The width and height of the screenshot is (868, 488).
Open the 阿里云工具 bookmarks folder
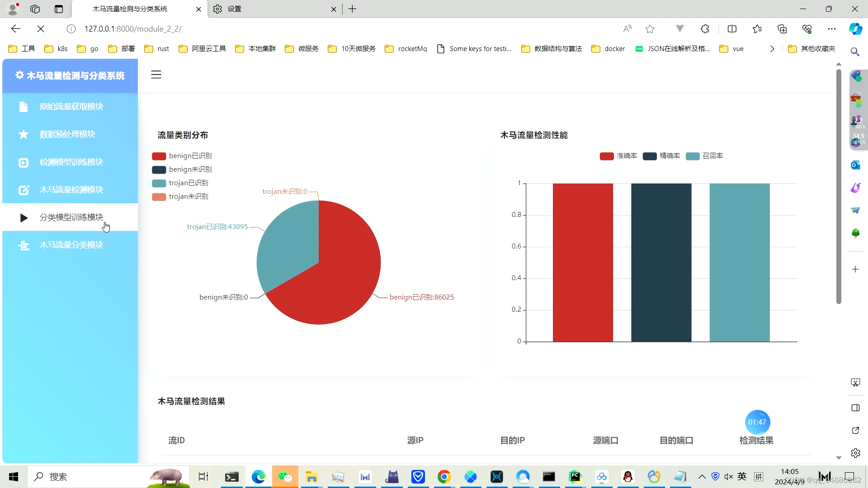click(203, 49)
